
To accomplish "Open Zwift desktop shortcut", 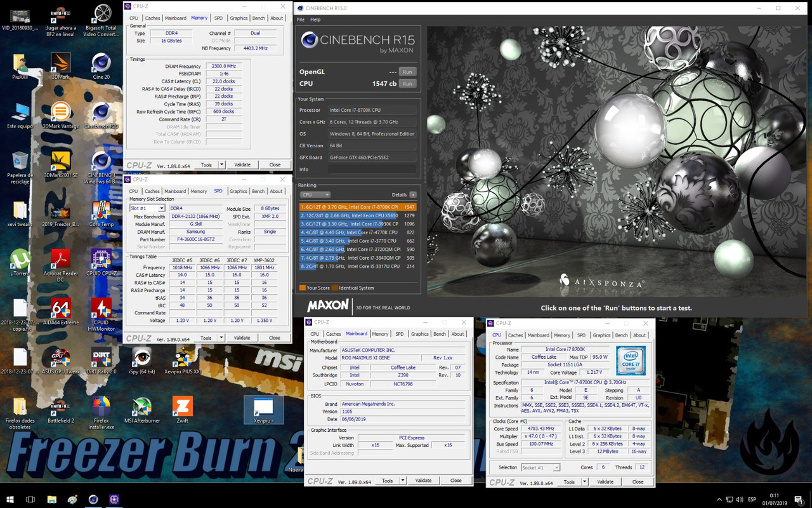I will click(183, 410).
